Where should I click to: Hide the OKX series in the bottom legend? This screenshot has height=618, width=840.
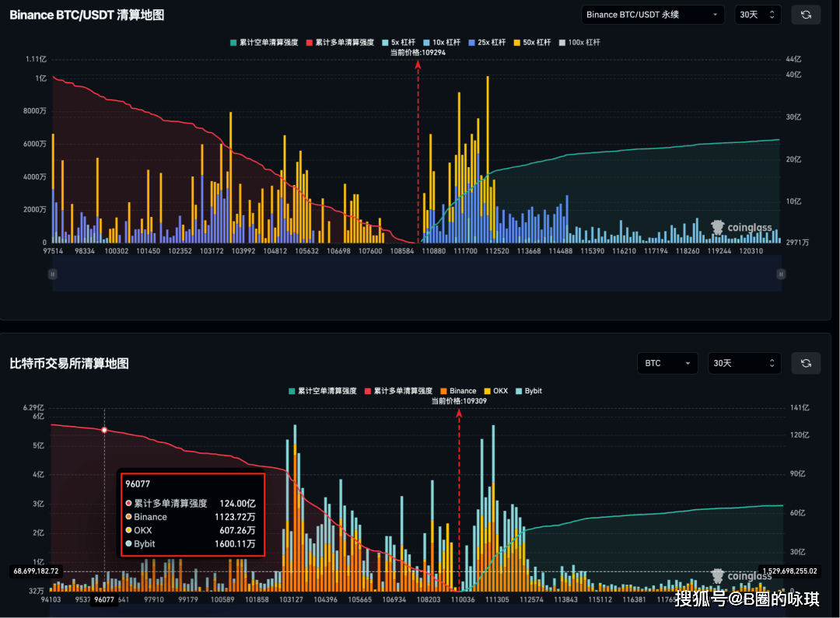coord(495,391)
